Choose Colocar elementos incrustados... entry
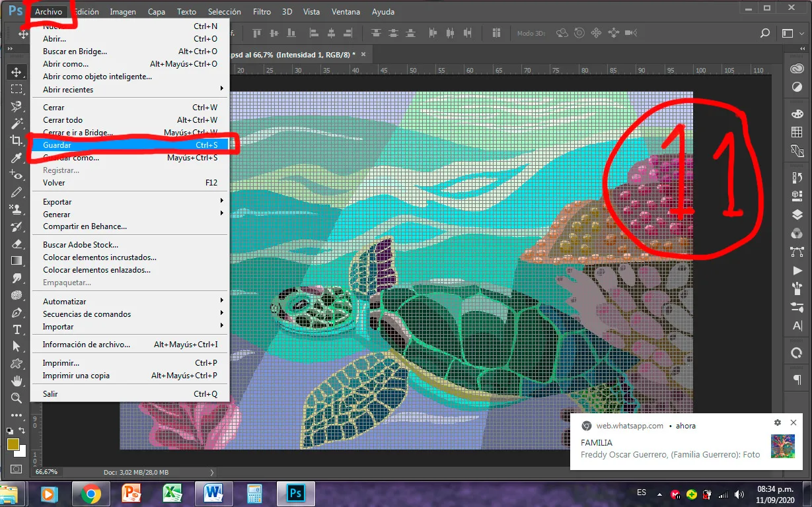Viewport: 812px width, 507px height. pyautogui.click(x=130, y=257)
